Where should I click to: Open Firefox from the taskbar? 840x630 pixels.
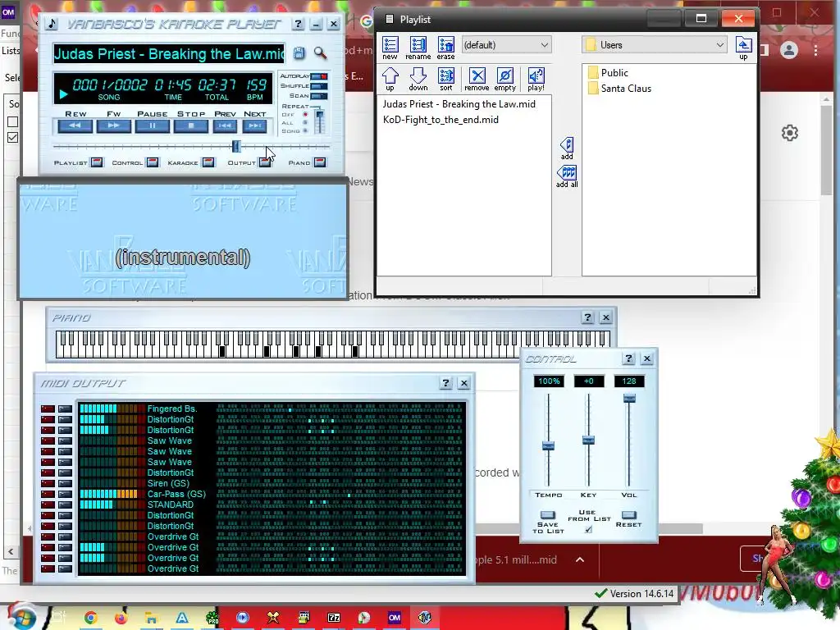(121, 619)
